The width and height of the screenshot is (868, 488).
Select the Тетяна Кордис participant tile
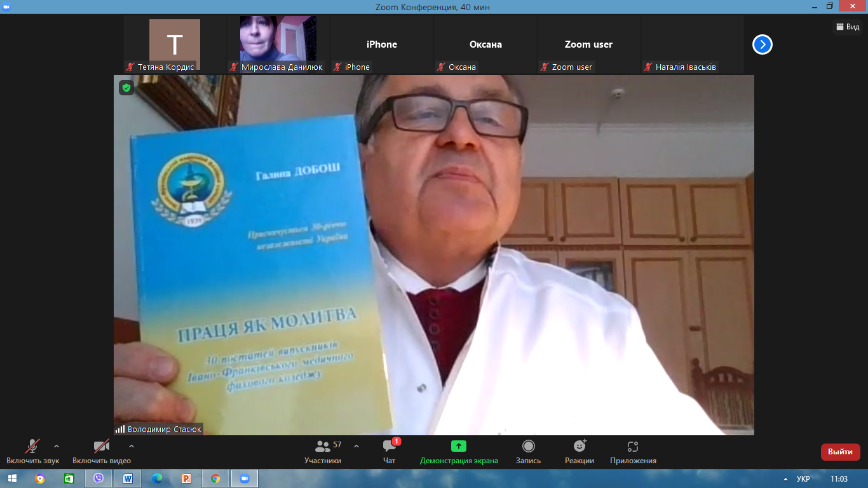click(174, 43)
